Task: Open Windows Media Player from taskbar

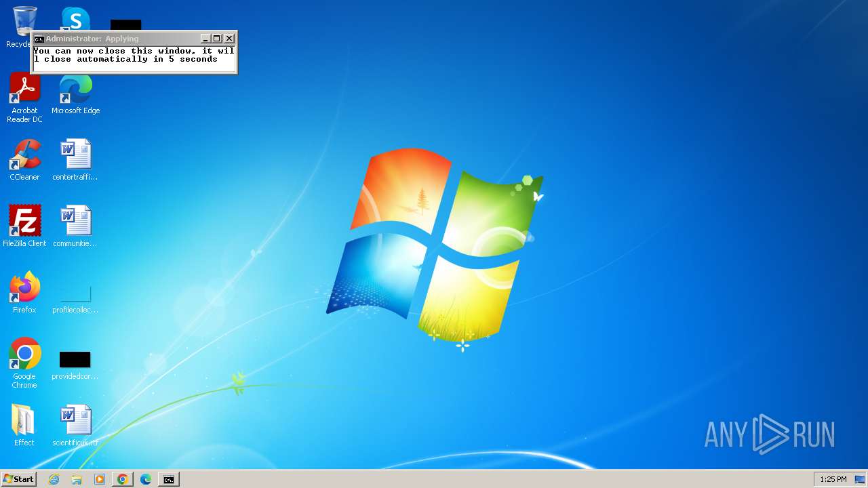Action: click(100, 479)
